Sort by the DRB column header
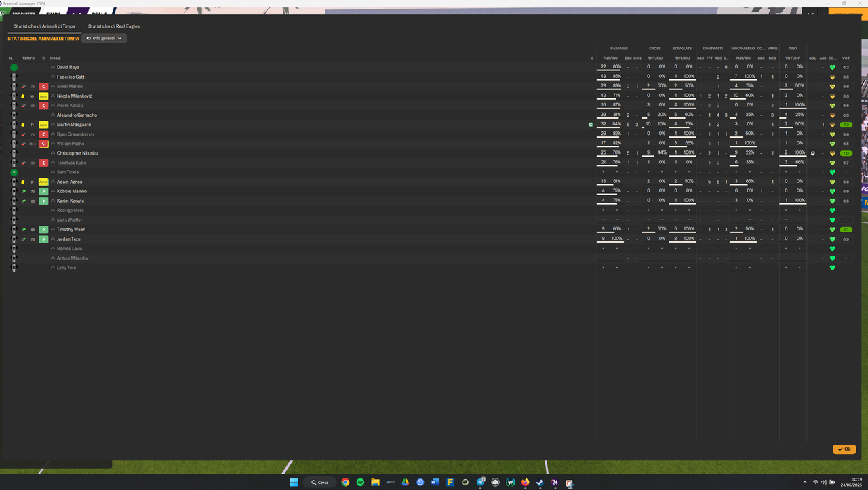 (x=772, y=58)
